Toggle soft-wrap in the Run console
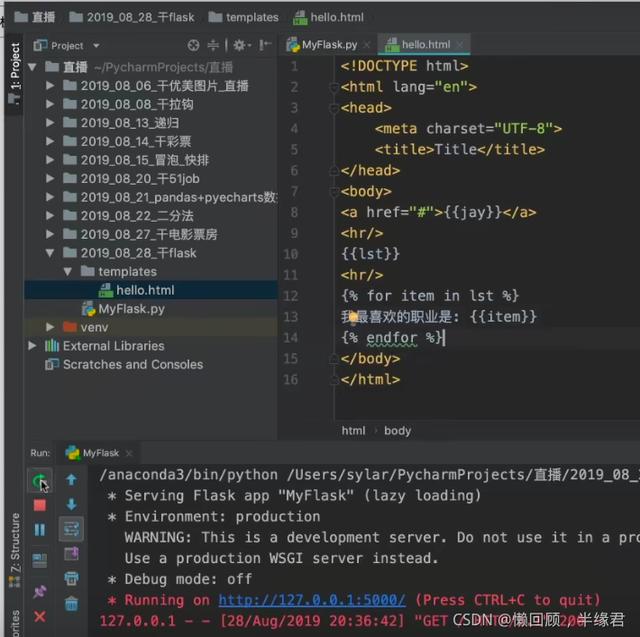This screenshot has width=640, height=637. 71,529
